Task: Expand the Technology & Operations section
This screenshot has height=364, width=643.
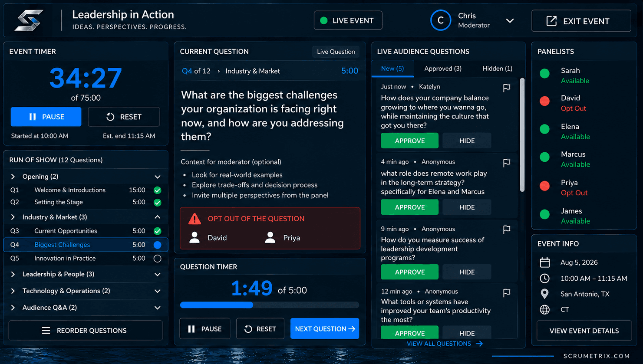Action: click(158, 291)
